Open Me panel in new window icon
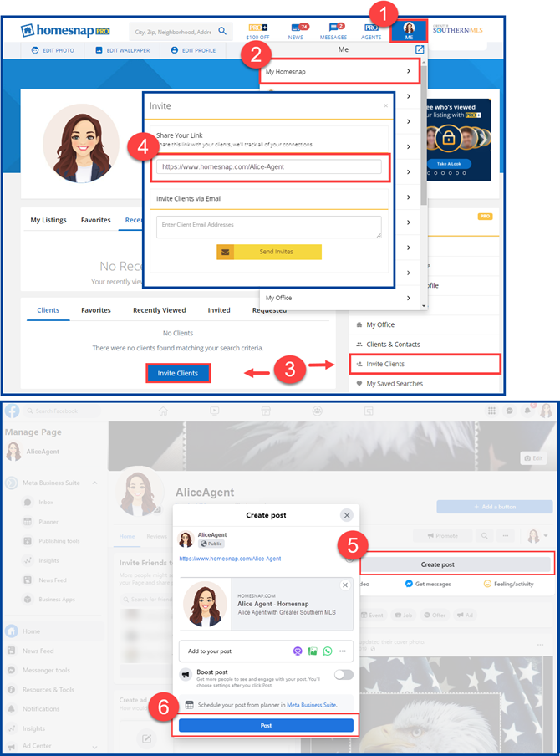Image resolution: width=560 pixels, height=756 pixels. (x=420, y=49)
